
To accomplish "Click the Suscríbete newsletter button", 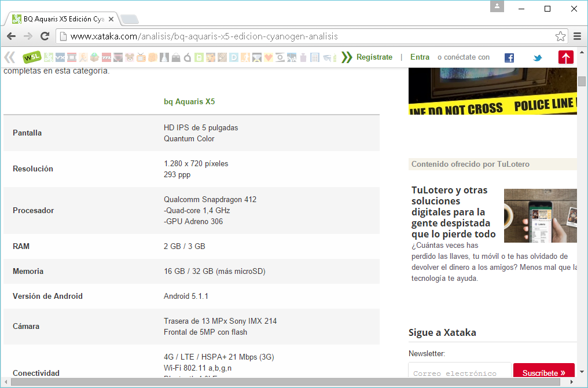I will click(x=544, y=371).
